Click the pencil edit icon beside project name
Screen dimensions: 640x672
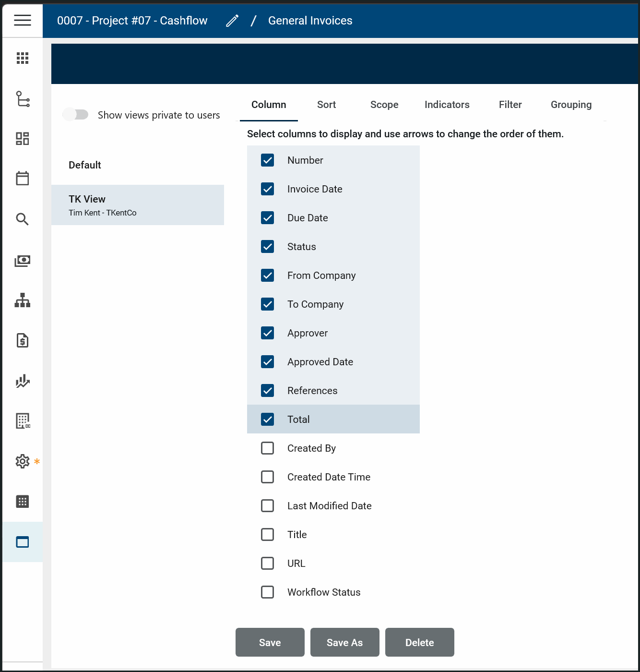(232, 21)
